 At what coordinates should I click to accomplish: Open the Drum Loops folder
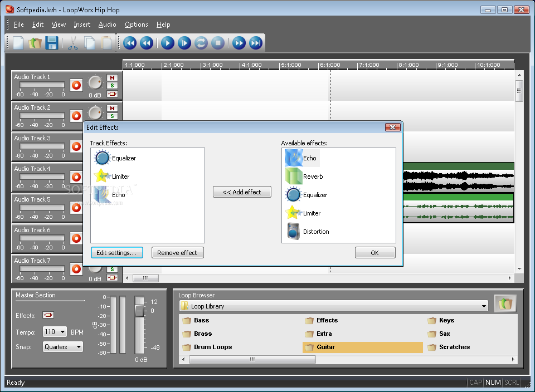coord(207,347)
